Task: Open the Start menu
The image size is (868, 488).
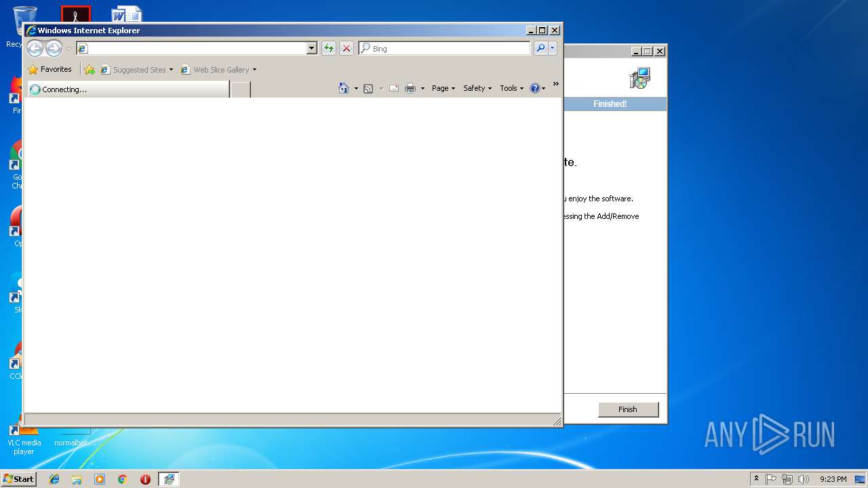Action: point(18,479)
